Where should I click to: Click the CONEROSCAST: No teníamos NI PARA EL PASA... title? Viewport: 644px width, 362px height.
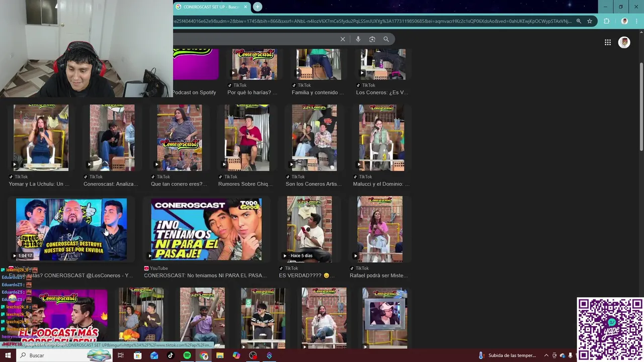[x=205, y=276]
